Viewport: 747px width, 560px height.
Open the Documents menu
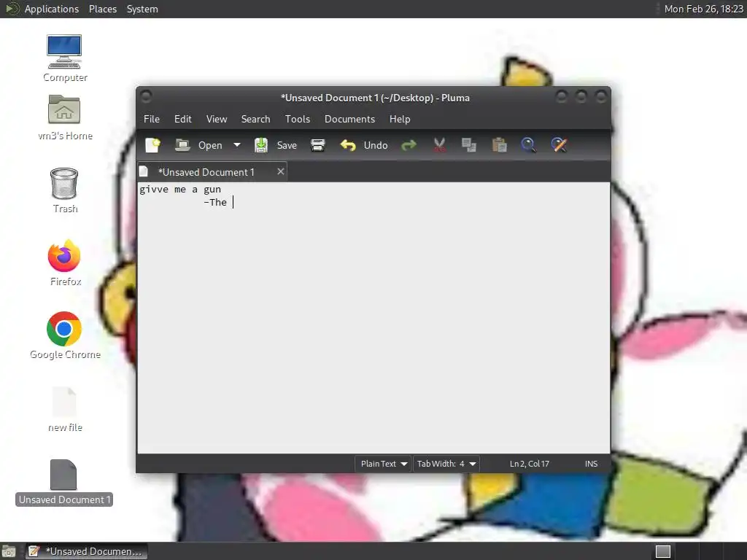pos(349,119)
